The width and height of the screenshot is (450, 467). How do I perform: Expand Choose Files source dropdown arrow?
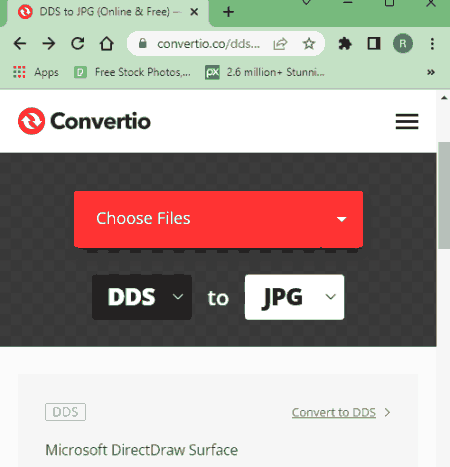(342, 219)
